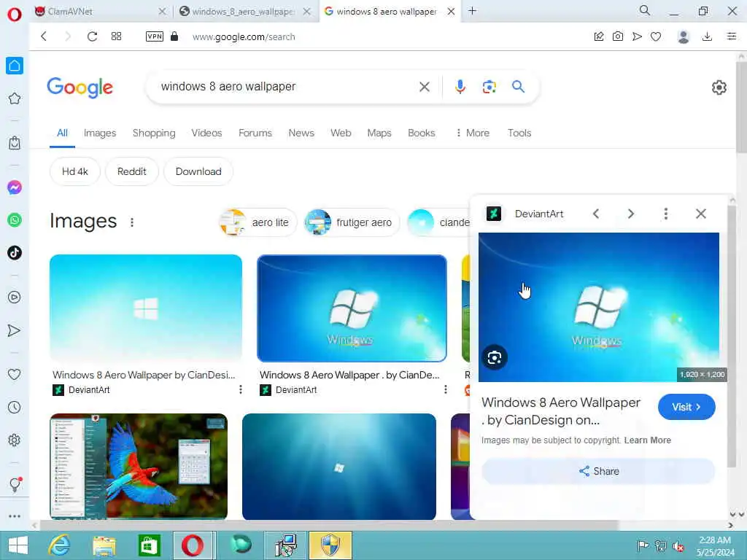
Task: Open Bookmarks star in the sidebar
Action: tap(15, 98)
